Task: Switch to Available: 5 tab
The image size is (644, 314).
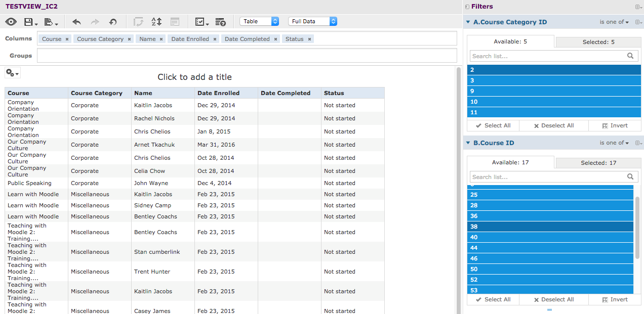Action: tap(510, 41)
